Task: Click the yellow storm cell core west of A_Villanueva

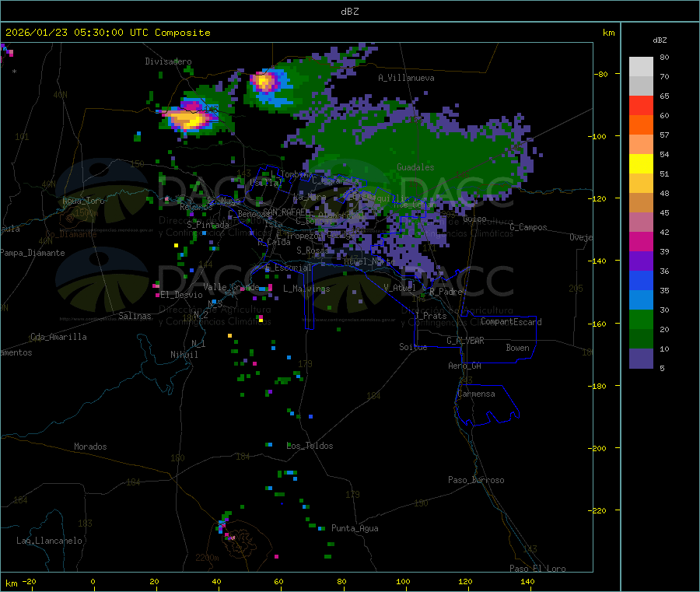Action: tap(264, 82)
